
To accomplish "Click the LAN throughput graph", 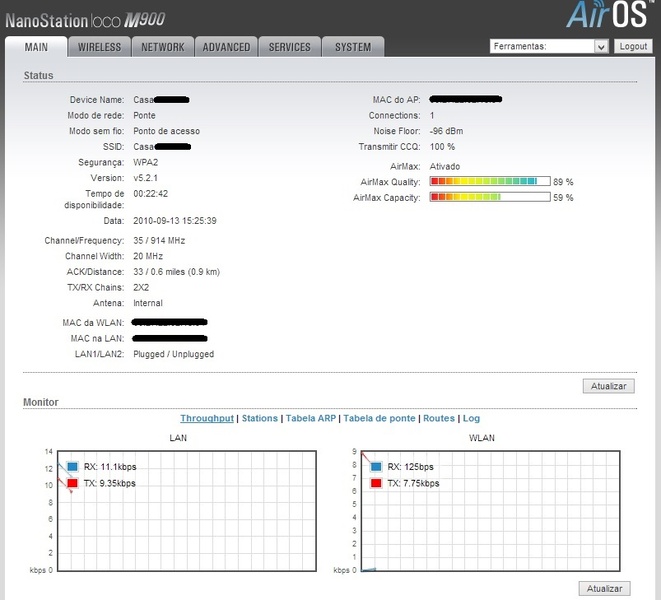I will 187,511.
